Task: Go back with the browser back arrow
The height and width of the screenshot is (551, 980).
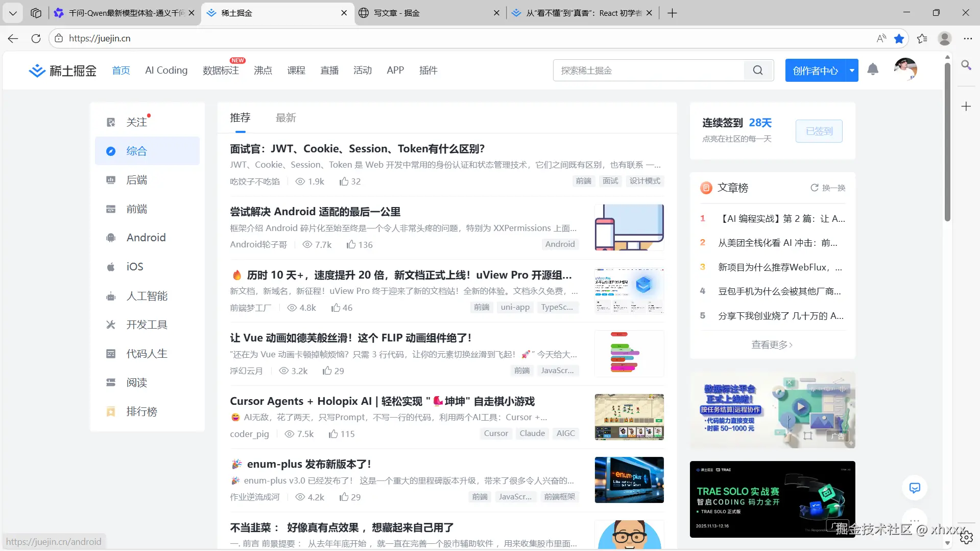Action: click(13, 38)
